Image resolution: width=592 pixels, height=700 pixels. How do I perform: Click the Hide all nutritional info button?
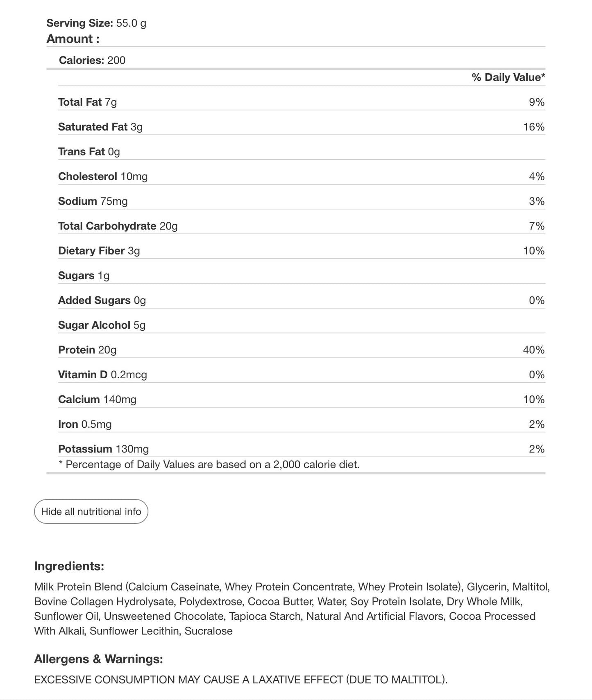click(91, 511)
